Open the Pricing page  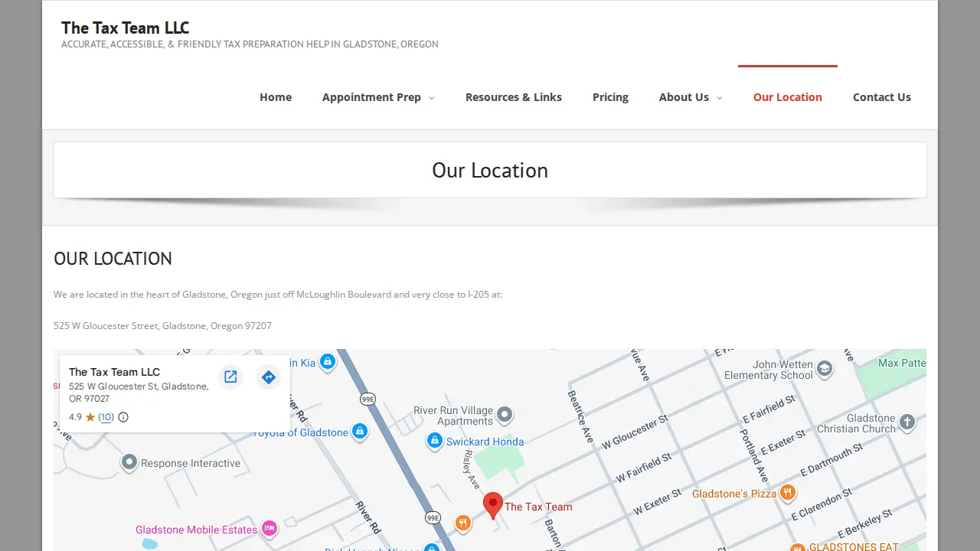[x=610, y=97]
